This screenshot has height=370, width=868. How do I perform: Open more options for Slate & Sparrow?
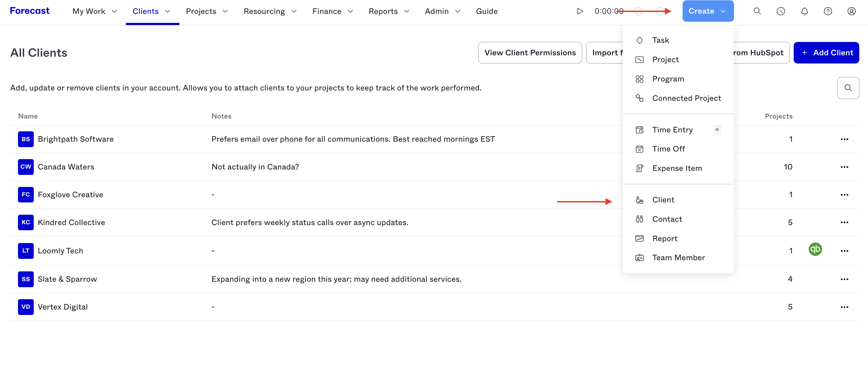(x=844, y=279)
